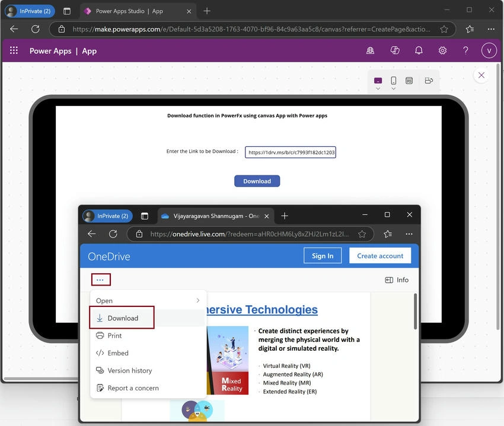This screenshot has width=504, height=426.
Task: Open the account avatar V in Power Apps
Action: coord(489,50)
